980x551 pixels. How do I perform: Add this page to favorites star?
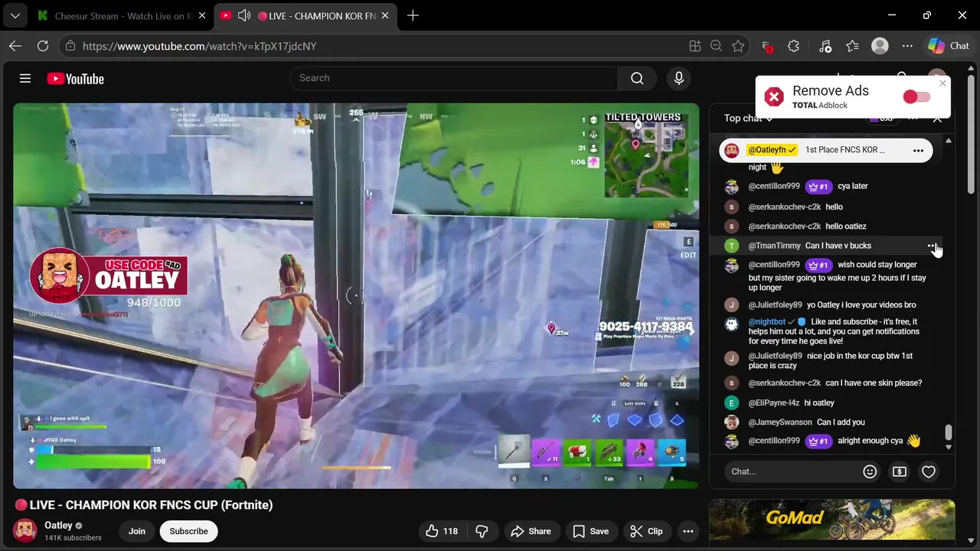(738, 46)
